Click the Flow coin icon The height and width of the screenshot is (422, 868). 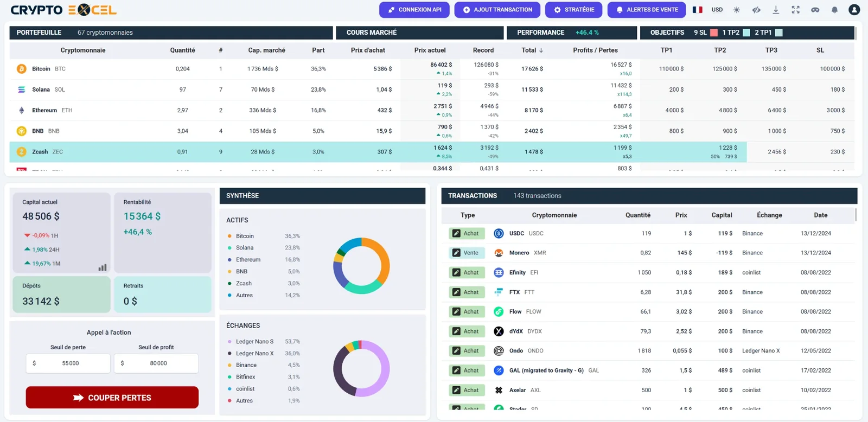[499, 311]
